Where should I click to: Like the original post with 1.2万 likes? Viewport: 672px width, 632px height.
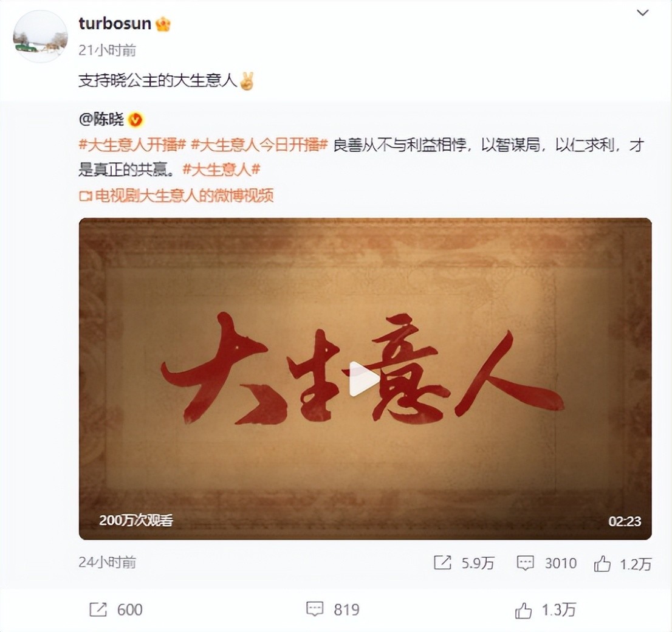[x=622, y=564]
